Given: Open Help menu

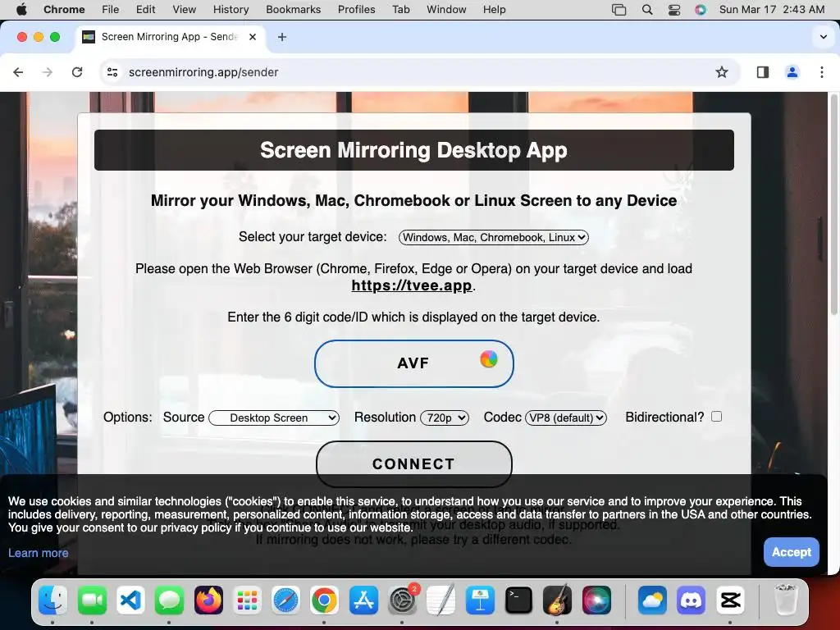Looking at the screenshot, I should (494, 10).
